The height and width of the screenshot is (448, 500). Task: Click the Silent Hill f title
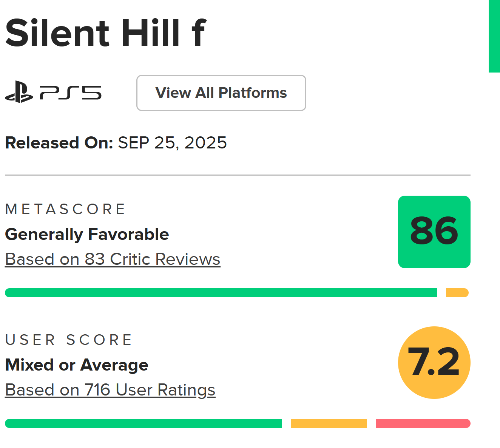click(106, 33)
